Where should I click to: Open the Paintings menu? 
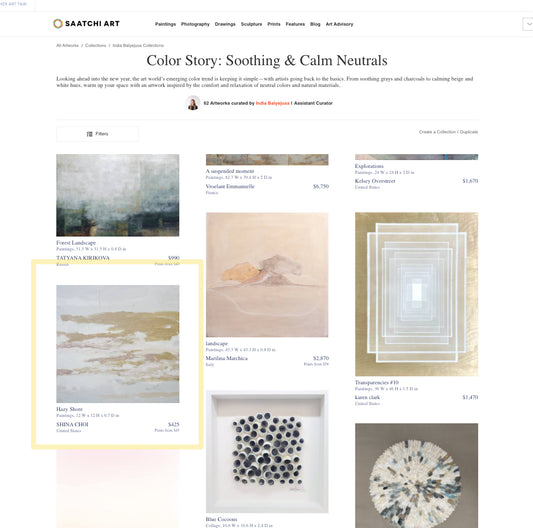click(x=165, y=24)
